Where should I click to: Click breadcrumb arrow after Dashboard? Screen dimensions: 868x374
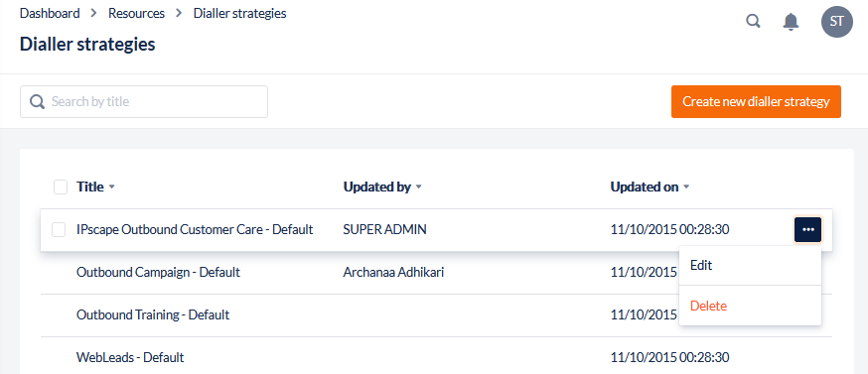94,13
